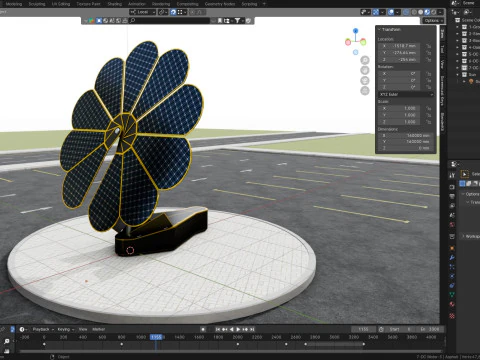The width and height of the screenshot is (480, 360).
Task: Toggle the snapping magnet icon
Action: [173, 12]
